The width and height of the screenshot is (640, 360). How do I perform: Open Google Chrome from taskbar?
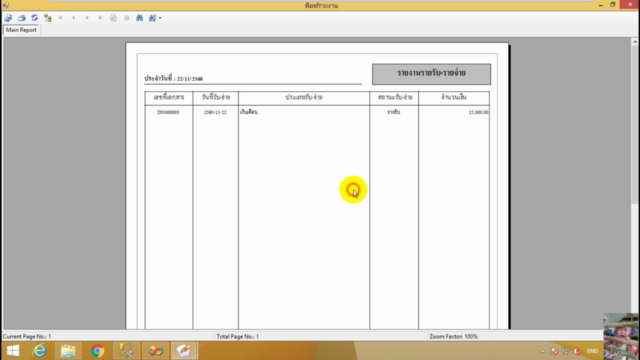pos(97,351)
